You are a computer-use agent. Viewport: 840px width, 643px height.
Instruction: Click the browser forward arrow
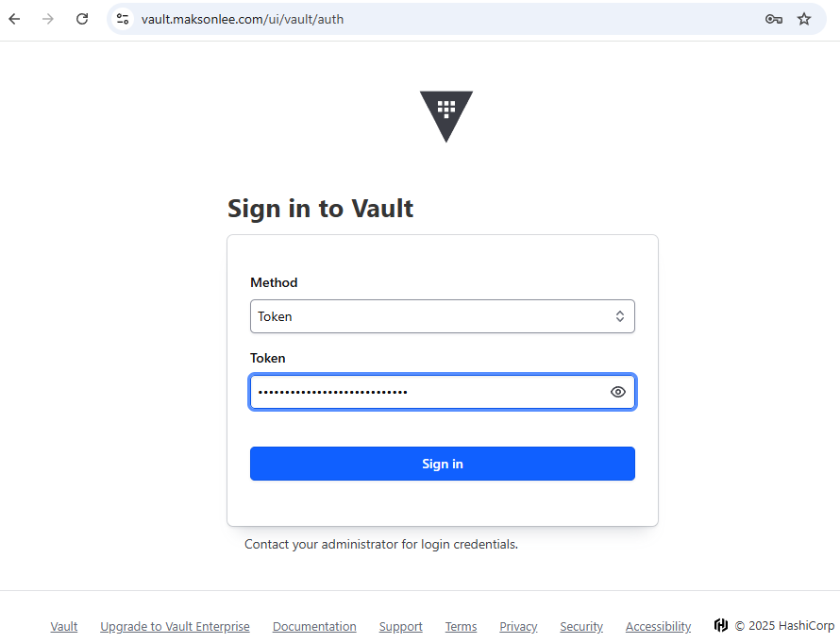(x=48, y=19)
